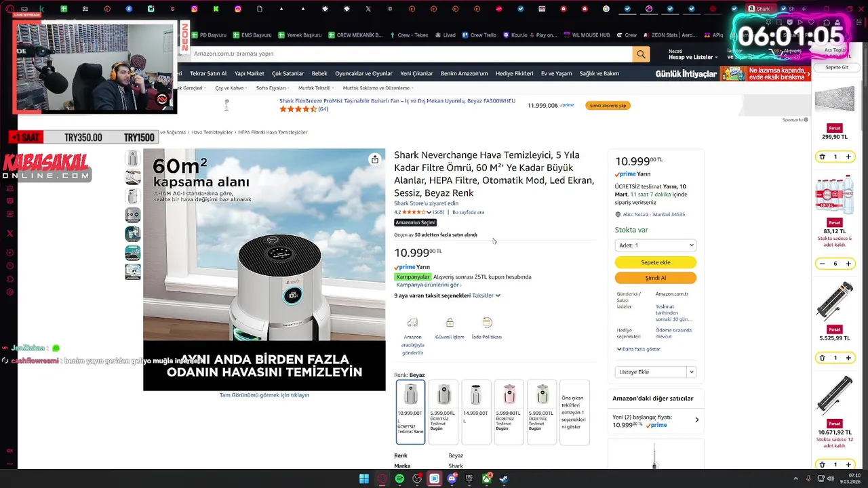The image size is (868, 488).
Task: Click trash icon under the 5.525,99 TL power strip
Action: coord(822,357)
